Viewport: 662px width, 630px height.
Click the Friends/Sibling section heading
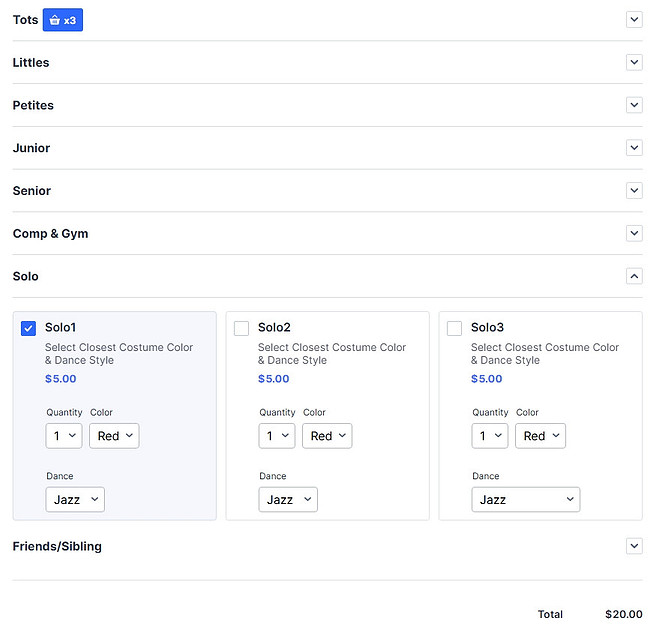57,546
